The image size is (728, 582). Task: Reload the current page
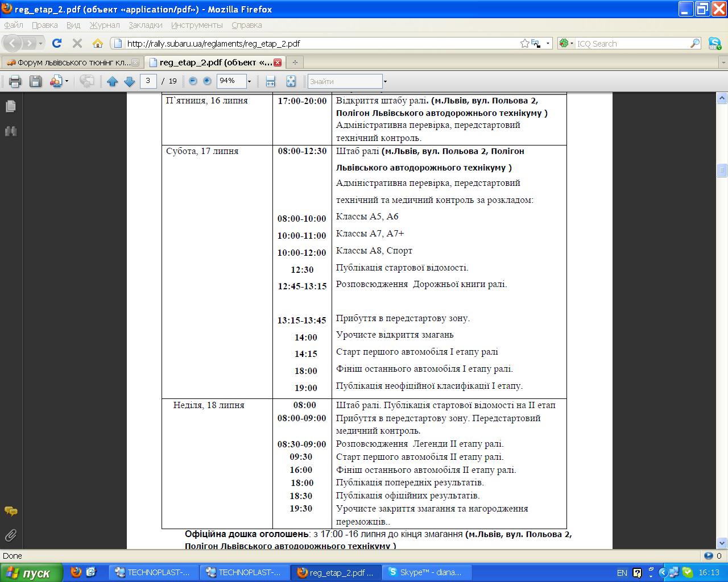[56, 43]
